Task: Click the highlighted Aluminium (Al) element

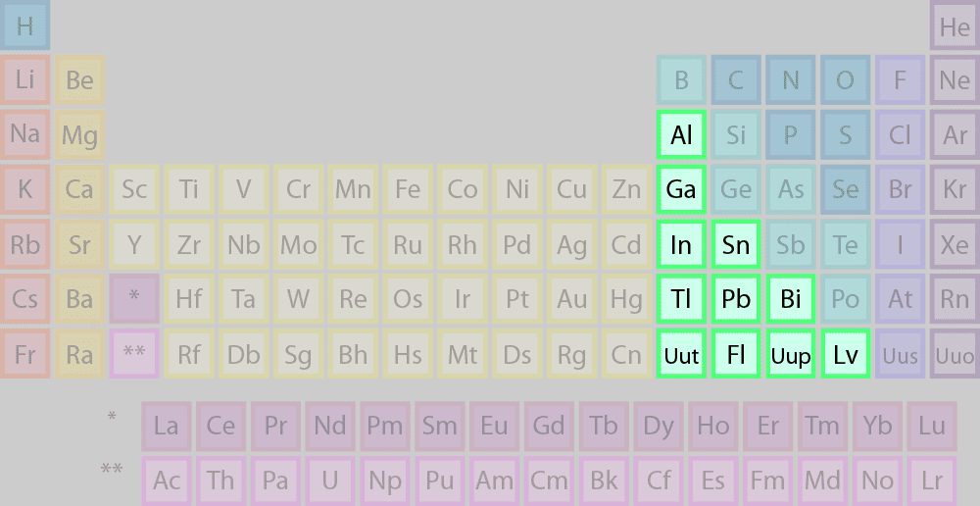Action: point(681,135)
